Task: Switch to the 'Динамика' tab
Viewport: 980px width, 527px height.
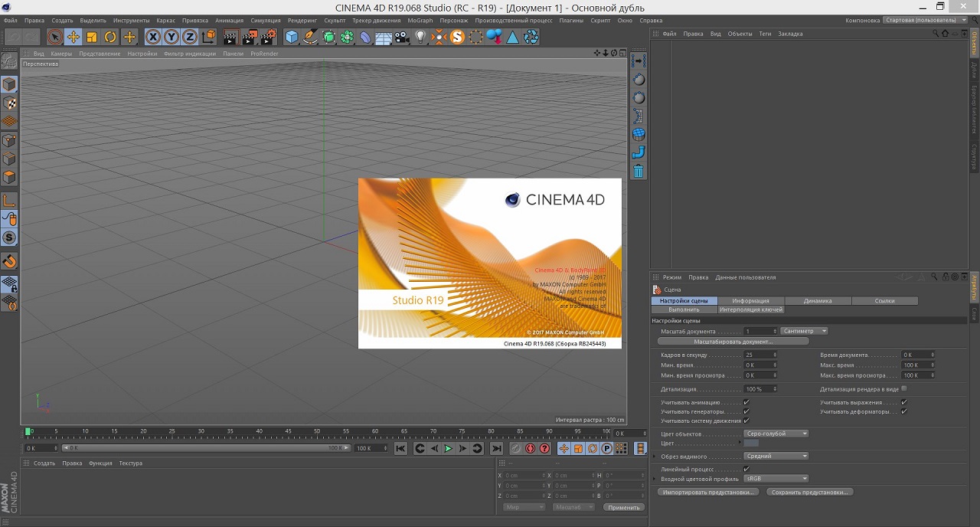Action: coord(818,301)
